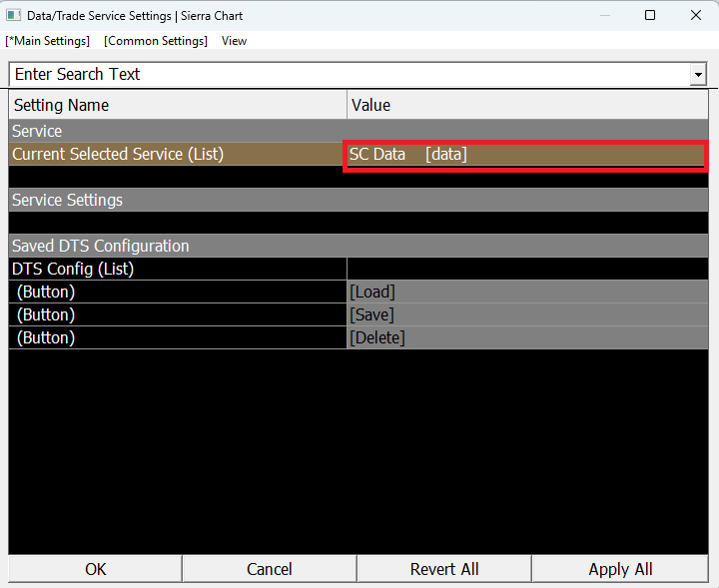719x588 pixels.
Task: Click the Apply All button
Action: point(620,569)
